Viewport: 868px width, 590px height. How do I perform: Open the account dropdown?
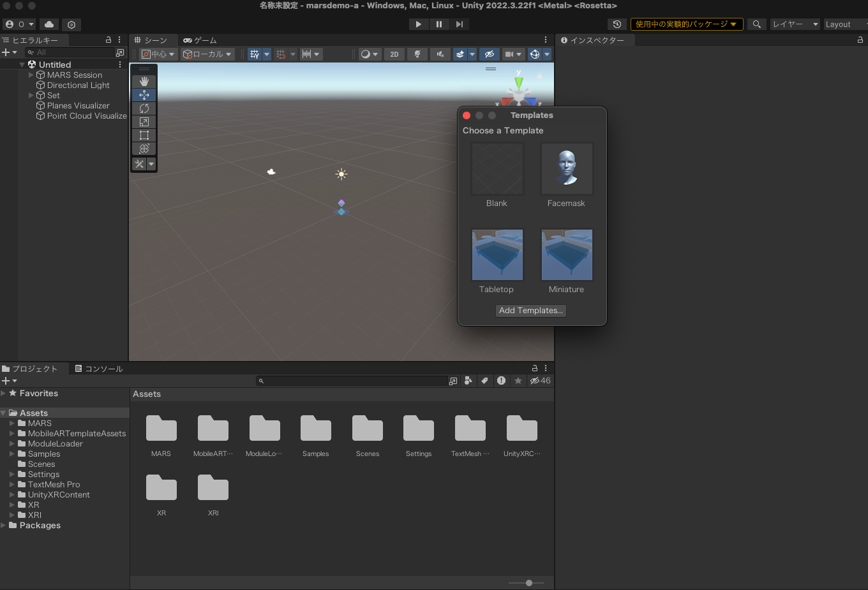(19, 24)
